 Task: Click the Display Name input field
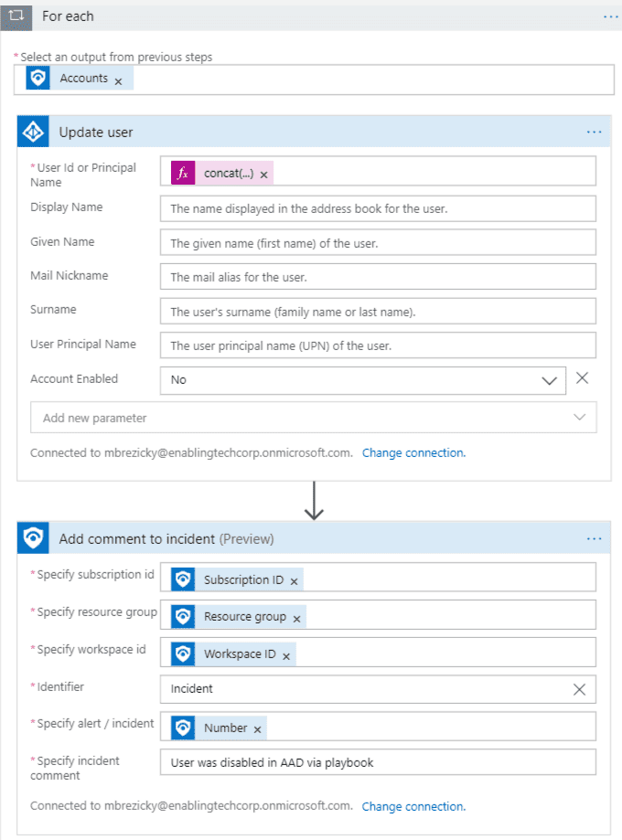point(378,208)
